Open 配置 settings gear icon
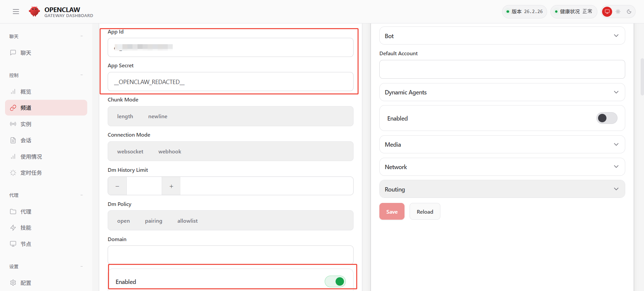This screenshot has width=644, height=291. 13,283
